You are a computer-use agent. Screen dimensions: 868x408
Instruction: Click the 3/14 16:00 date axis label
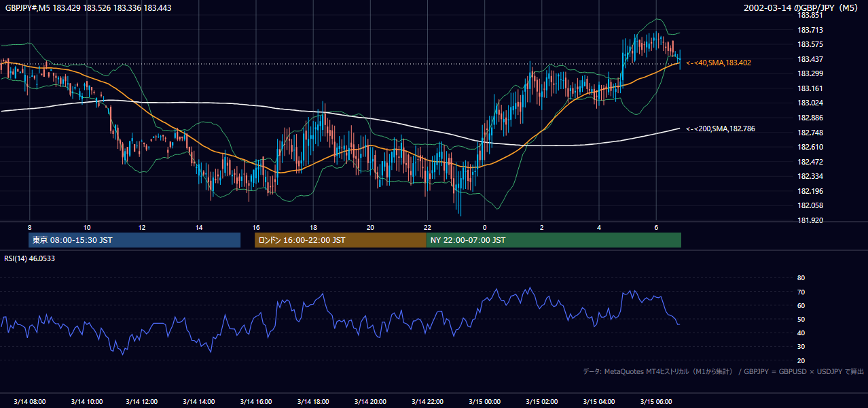coord(257,401)
